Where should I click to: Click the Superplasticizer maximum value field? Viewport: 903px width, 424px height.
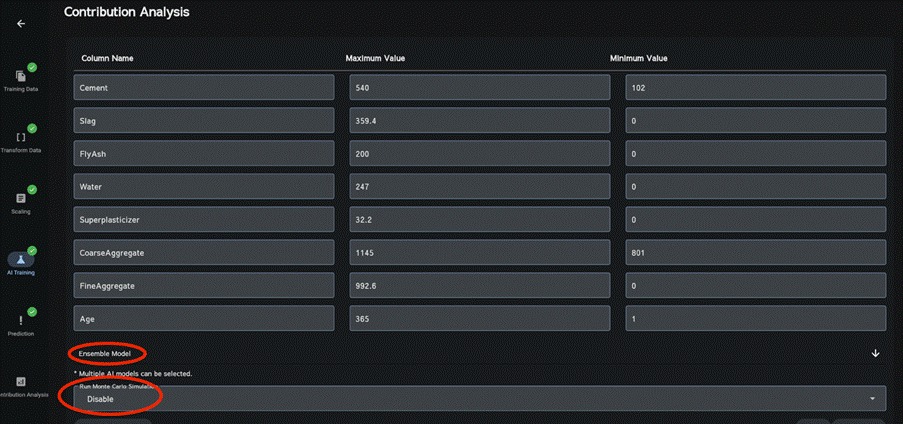(x=479, y=219)
